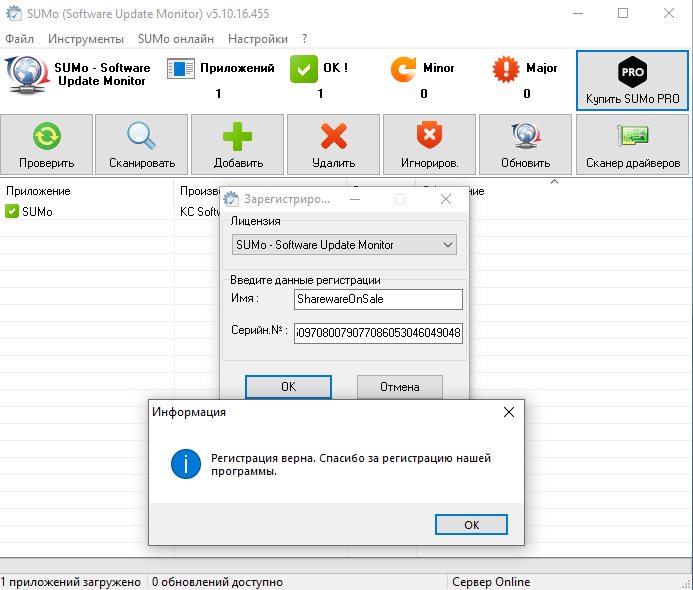Click the orange Minor updates icon

coord(403,69)
